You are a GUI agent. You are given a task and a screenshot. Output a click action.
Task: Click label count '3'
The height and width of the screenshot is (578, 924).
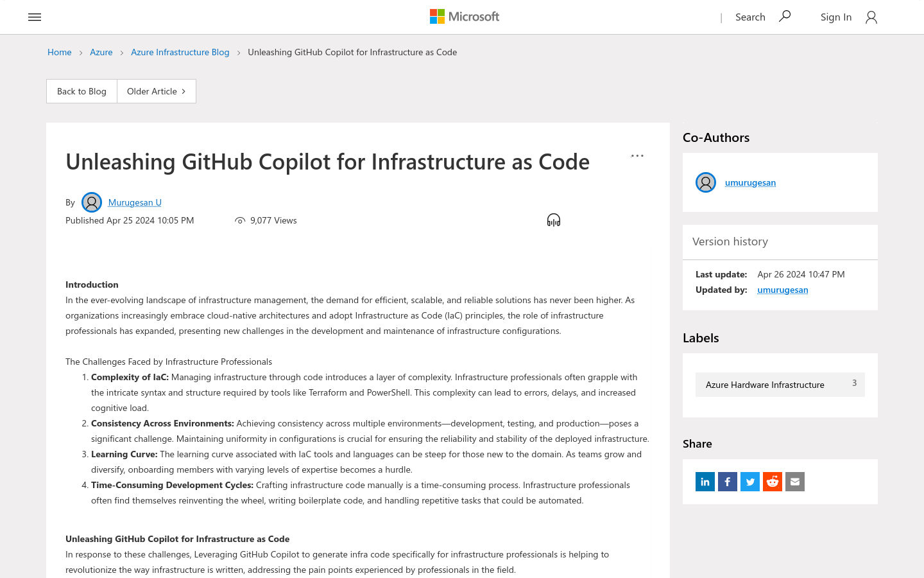854,383
